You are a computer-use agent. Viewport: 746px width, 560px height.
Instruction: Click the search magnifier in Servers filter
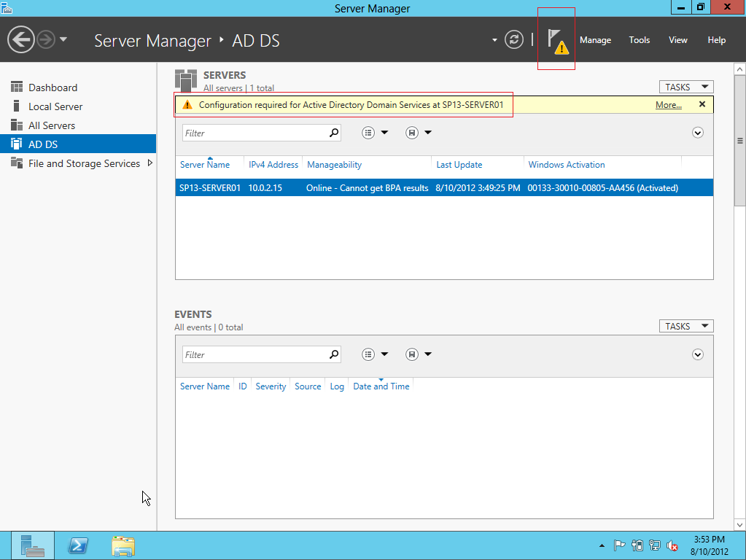click(334, 133)
